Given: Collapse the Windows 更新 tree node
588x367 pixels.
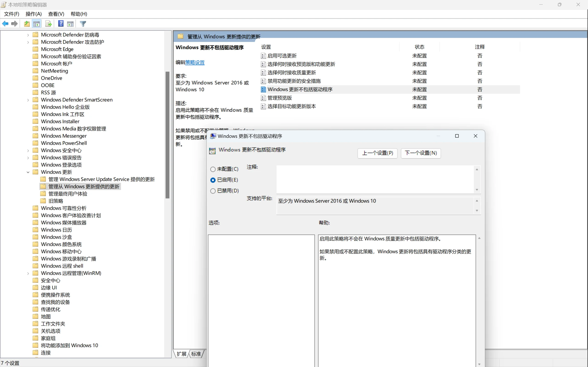Looking at the screenshot, I should [x=28, y=172].
